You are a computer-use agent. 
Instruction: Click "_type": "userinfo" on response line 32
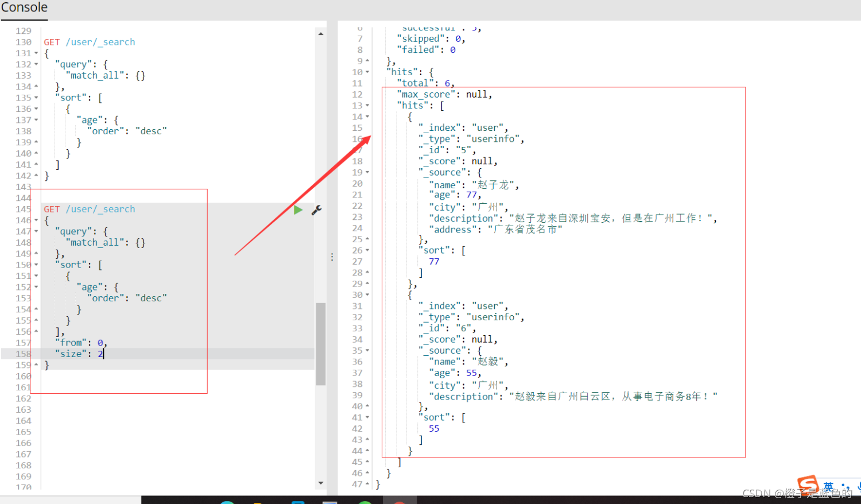[x=471, y=317]
